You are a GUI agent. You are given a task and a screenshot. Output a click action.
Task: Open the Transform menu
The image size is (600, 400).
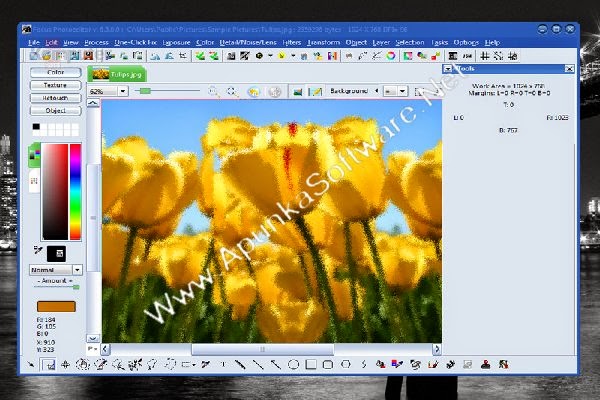323,42
